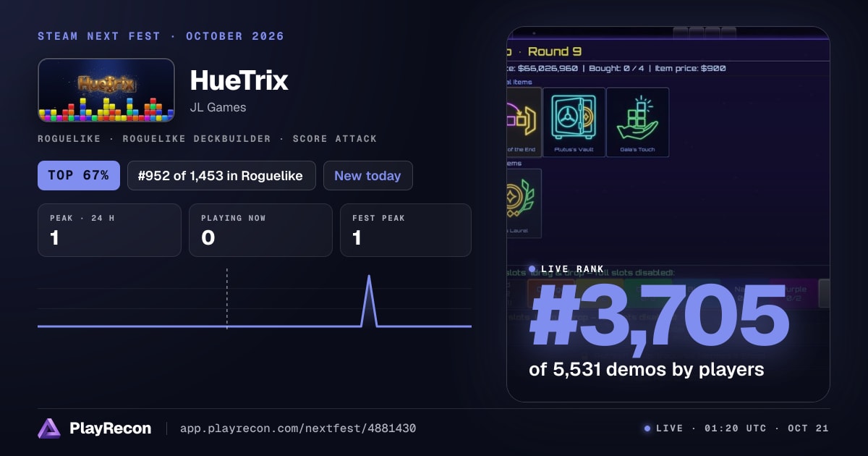Click the PlayRecon triangle logo icon
Image resolution: width=868 pixels, height=456 pixels.
pos(49,428)
